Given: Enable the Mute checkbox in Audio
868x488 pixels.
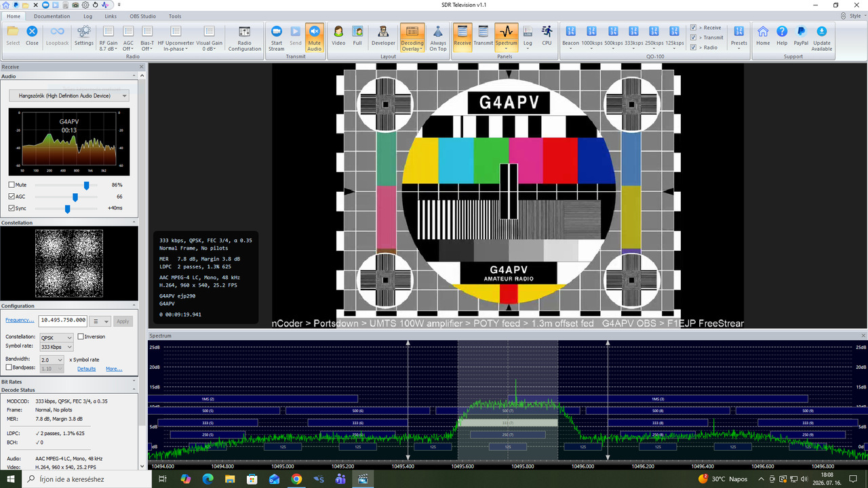Looking at the screenshot, I should pyautogui.click(x=12, y=184).
